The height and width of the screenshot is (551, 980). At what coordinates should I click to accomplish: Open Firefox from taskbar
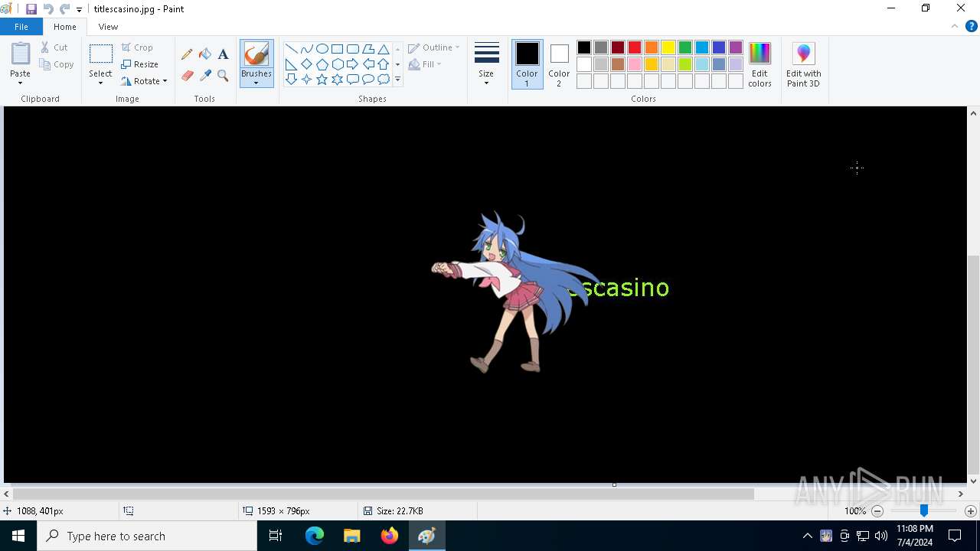[390, 536]
